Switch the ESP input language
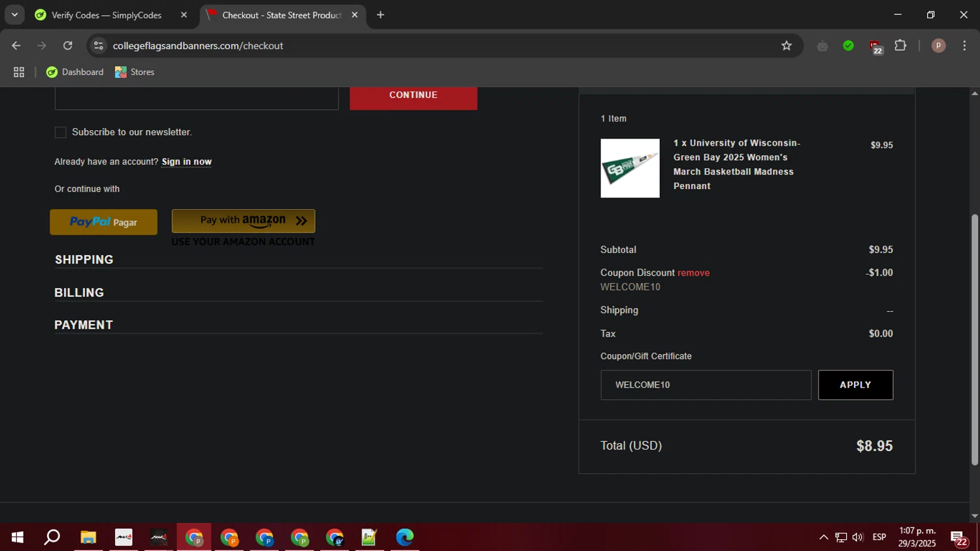The image size is (980, 551). click(x=879, y=537)
